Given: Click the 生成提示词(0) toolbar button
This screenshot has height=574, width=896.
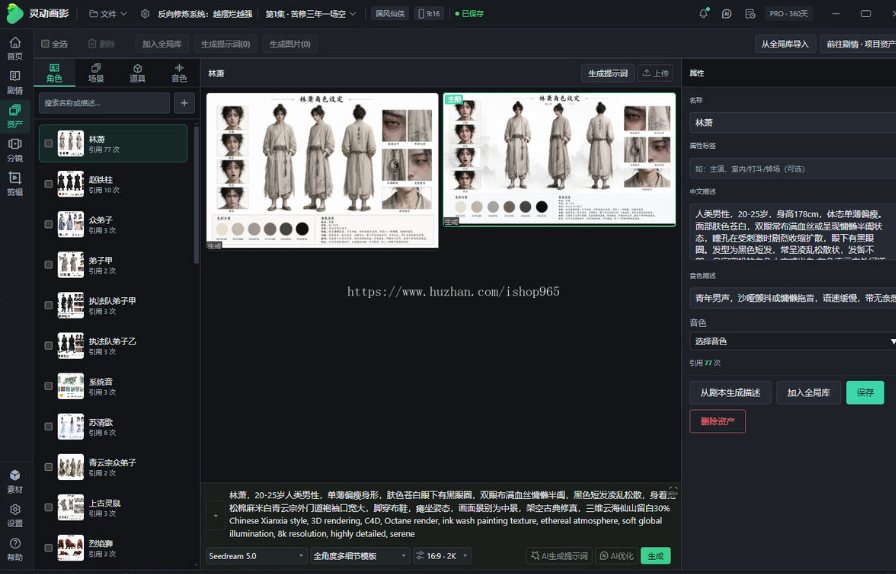Looking at the screenshot, I should 226,44.
